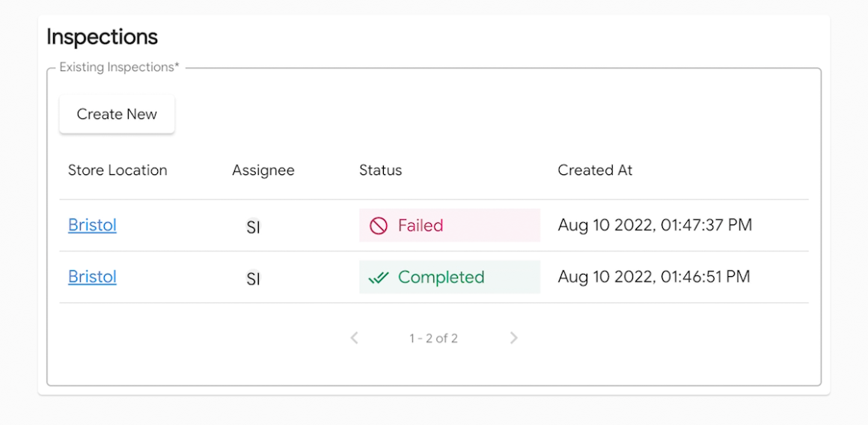Screen dimensions: 868x425
Task: Click the SI assignee avatar in the Failed row
Action: coord(254,227)
